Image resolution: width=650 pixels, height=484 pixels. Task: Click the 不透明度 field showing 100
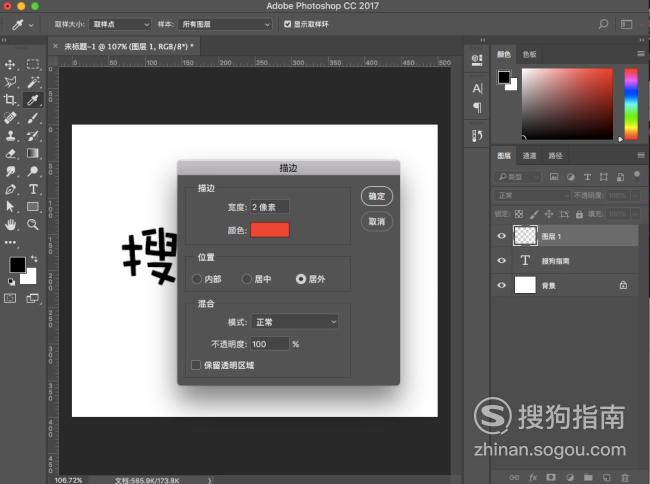click(x=269, y=344)
